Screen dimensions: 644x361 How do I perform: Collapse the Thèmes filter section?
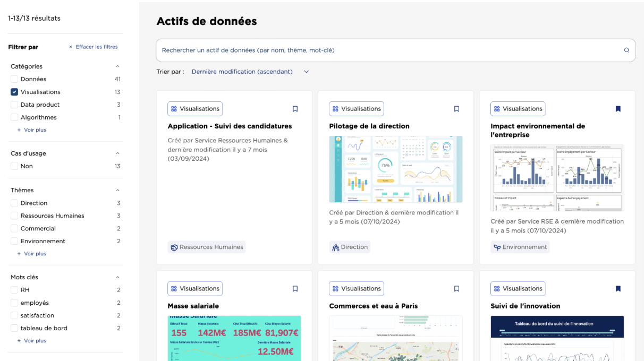(x=117, y=190)
